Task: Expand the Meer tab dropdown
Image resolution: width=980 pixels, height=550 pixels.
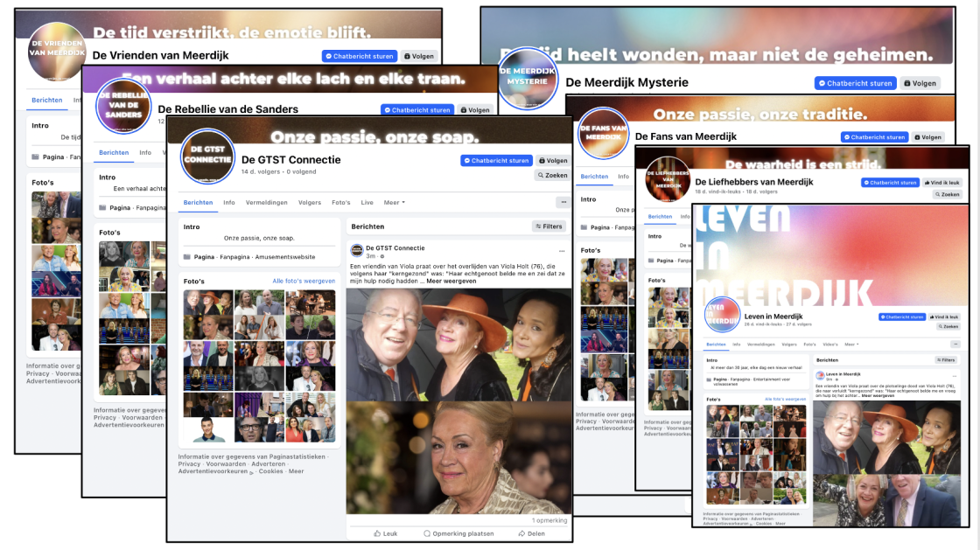Action: coord(393,202)
